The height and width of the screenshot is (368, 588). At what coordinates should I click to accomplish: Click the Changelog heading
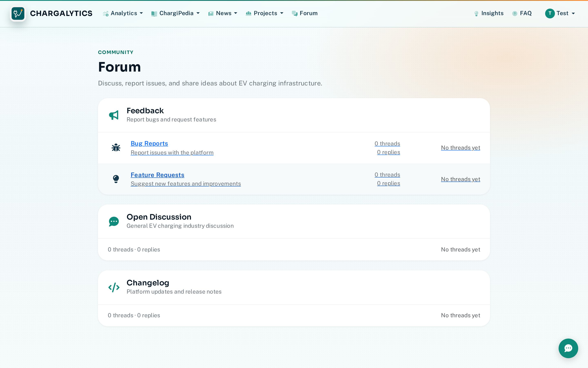148,283
